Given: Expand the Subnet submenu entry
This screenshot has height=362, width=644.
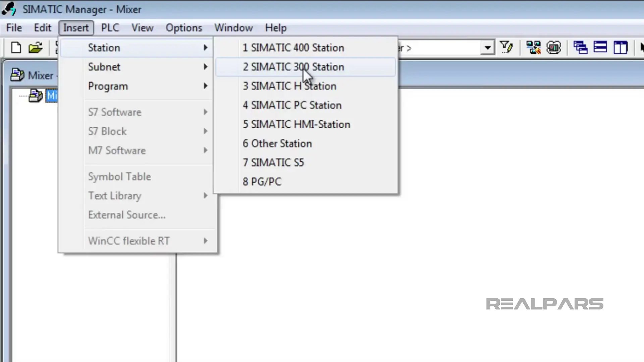Looking at the screenshot, I should click(137, 67).
